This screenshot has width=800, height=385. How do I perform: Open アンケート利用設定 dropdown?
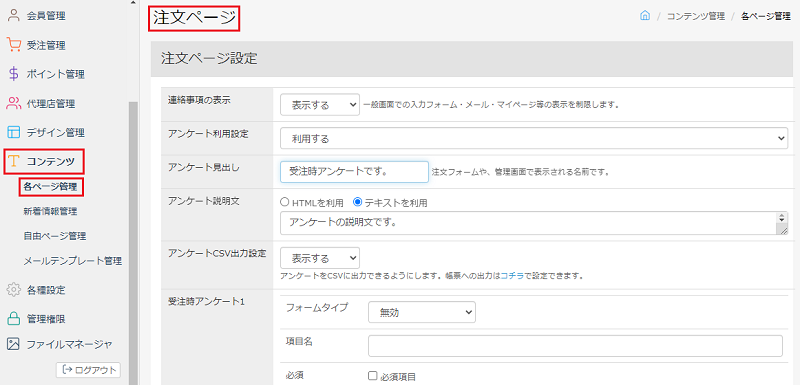534,138
